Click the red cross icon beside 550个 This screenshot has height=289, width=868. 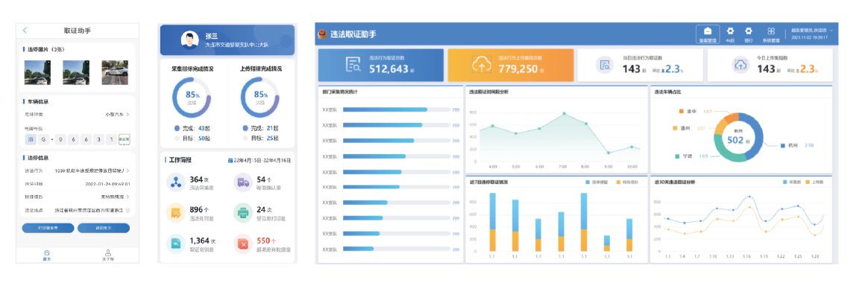pyautogui.click(x=244, y=243)
